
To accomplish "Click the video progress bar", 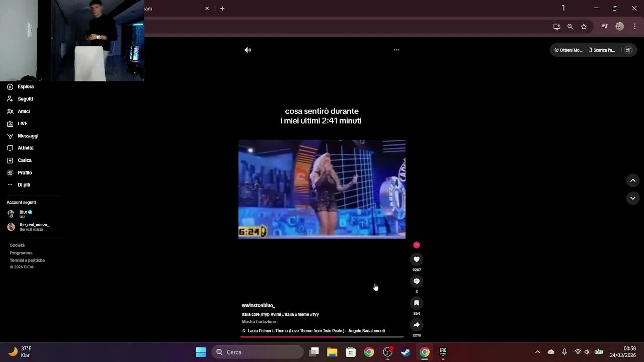I will 322,337.
